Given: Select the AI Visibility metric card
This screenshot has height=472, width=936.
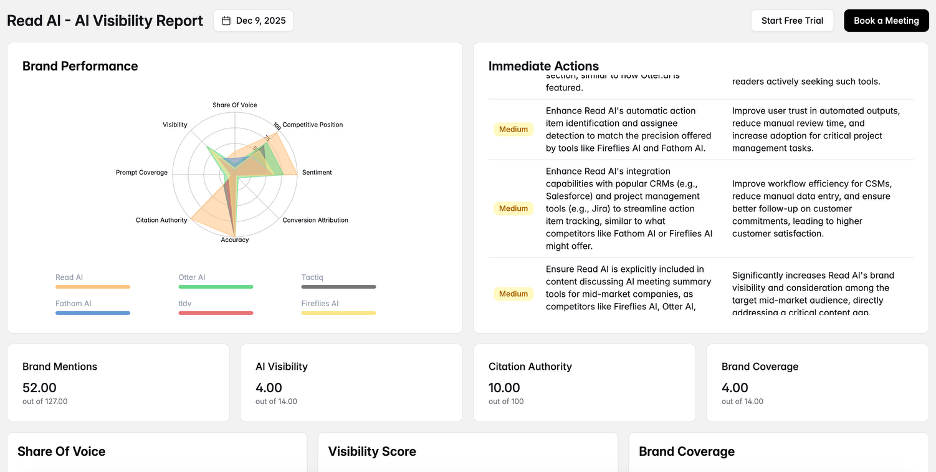Looking at the screenshot, I should [351, 382].
